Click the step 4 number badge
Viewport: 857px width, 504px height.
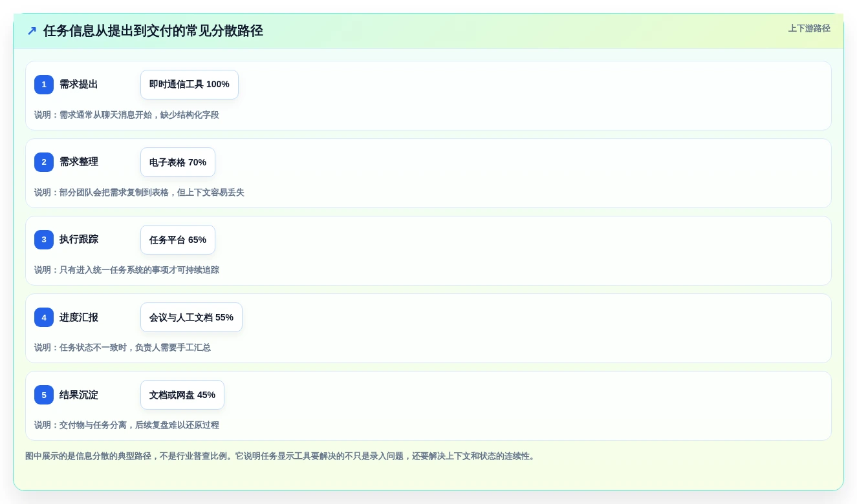coord(44,317)
